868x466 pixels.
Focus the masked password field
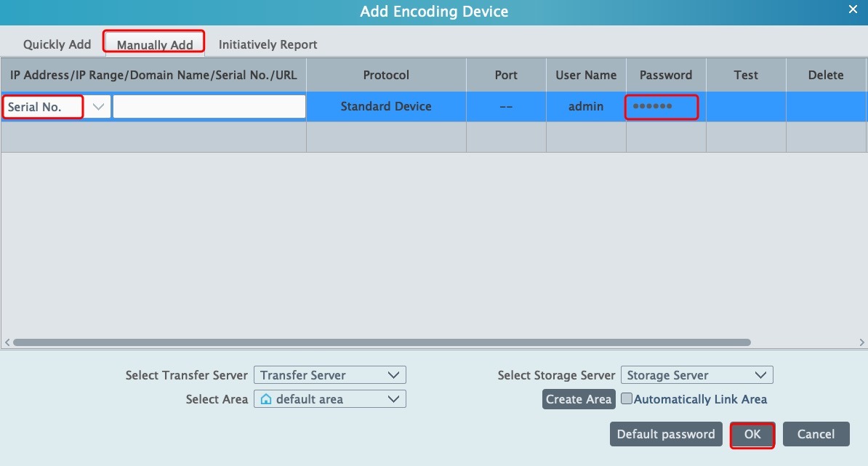662,107
